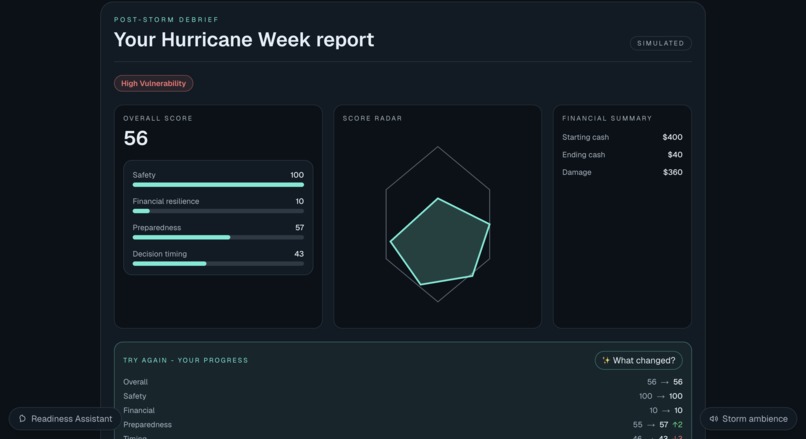Click the Starting cash $400 value
806x439 pixels.
coord(672,137)
